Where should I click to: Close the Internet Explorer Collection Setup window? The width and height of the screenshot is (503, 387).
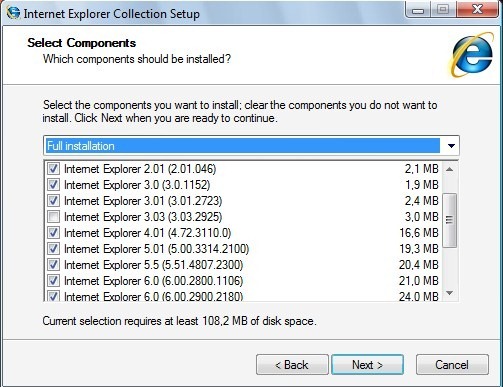point(478,10)
